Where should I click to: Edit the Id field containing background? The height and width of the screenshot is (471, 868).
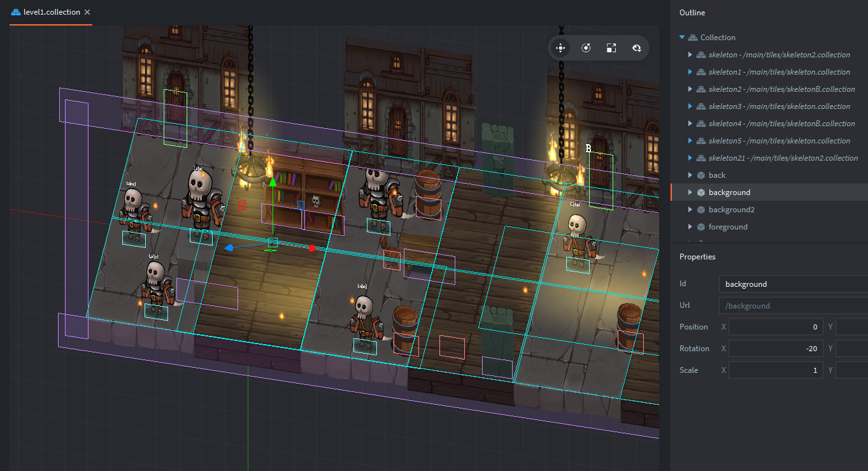pos(793,284)
